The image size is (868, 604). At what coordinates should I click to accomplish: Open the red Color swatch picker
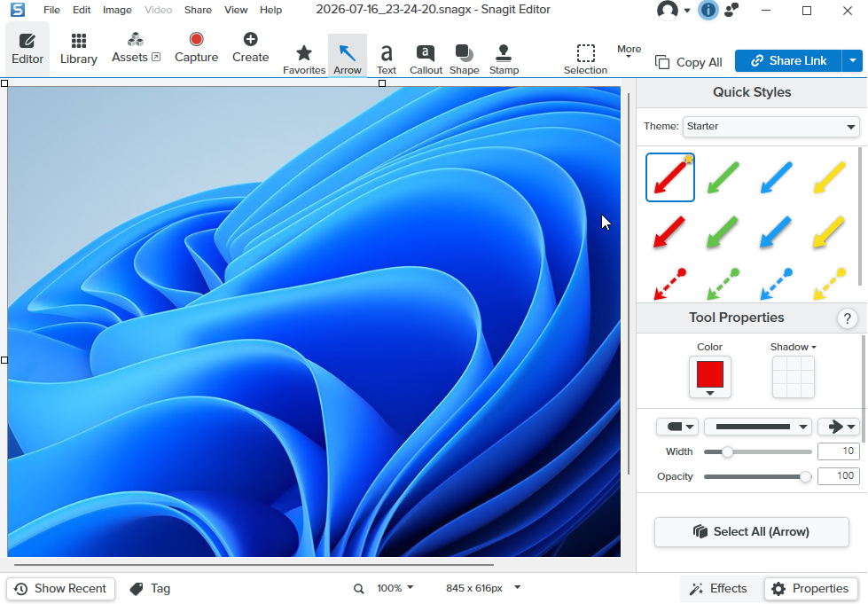tap(709, 377)
